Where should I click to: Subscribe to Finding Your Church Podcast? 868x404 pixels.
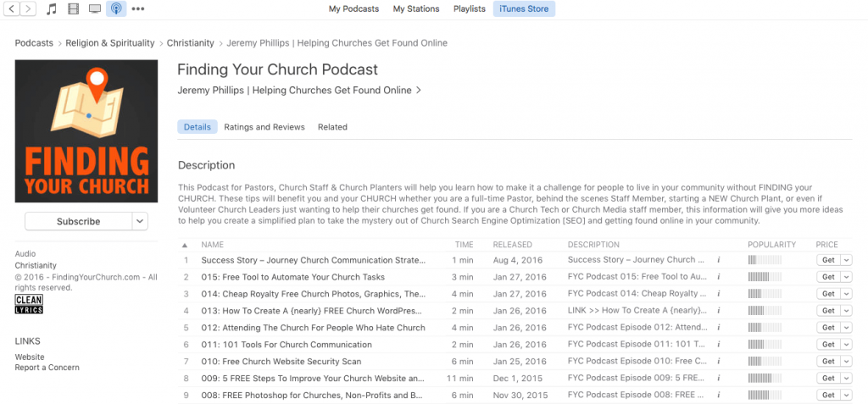78,221
